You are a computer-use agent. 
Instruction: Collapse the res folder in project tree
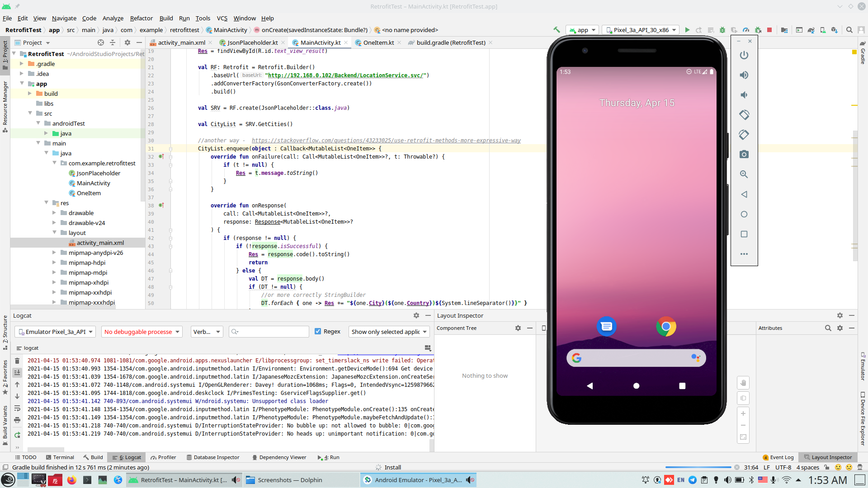coord(47,203)
